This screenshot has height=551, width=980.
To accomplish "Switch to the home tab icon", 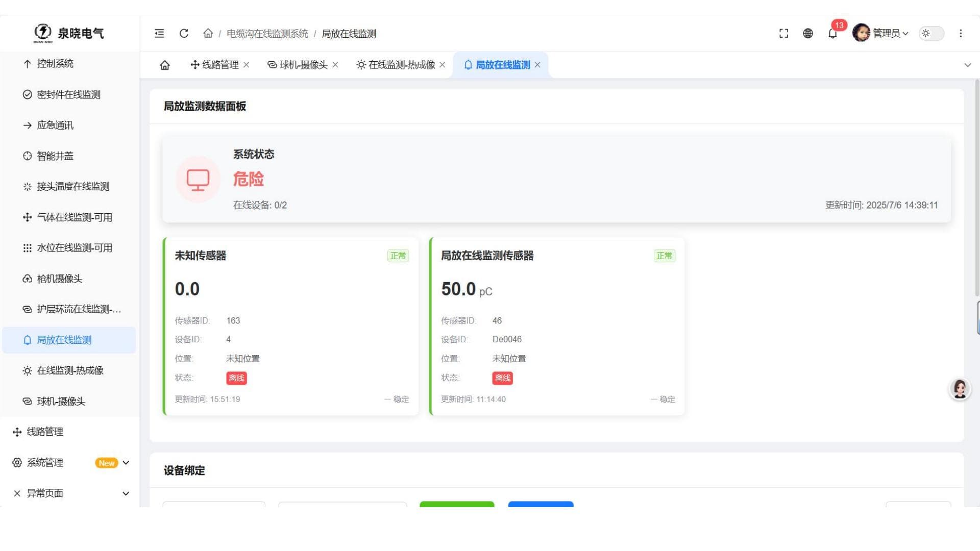I will click(165, 65).
